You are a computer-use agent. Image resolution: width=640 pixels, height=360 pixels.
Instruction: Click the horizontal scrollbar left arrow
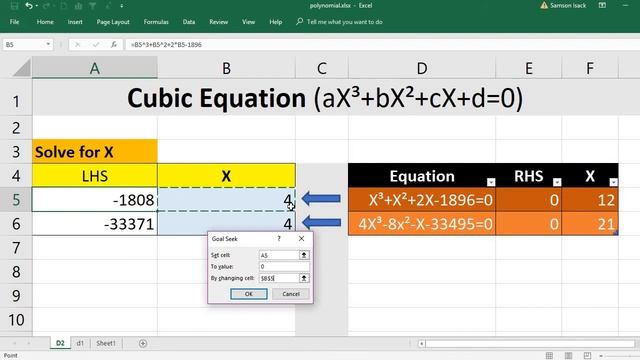pyautogui.click(x=422, y=344)
